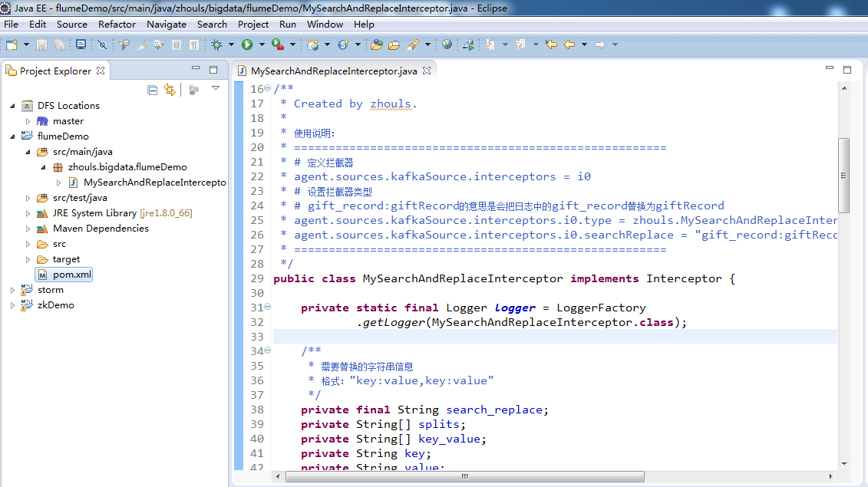Toggle Link with Editor in Project Explorer
Image resolution: width=868 pixels, height=487 pixels.
coord(170,90)
